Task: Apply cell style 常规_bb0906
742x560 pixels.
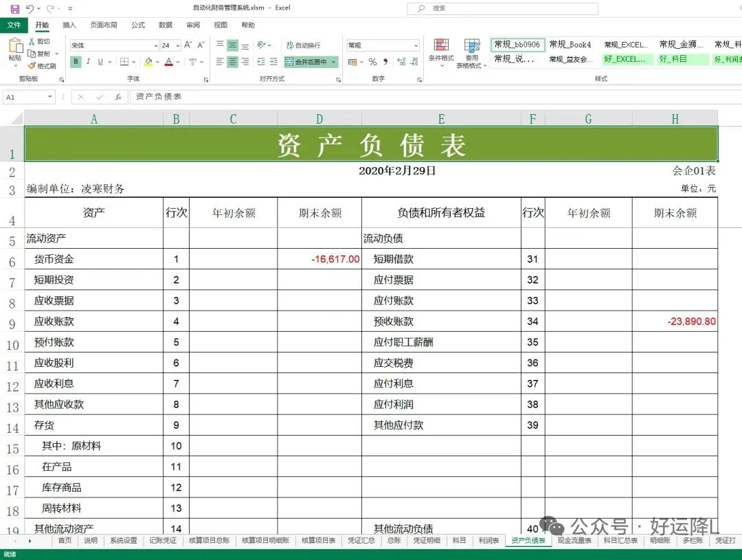Action: (x=517, y=45)
